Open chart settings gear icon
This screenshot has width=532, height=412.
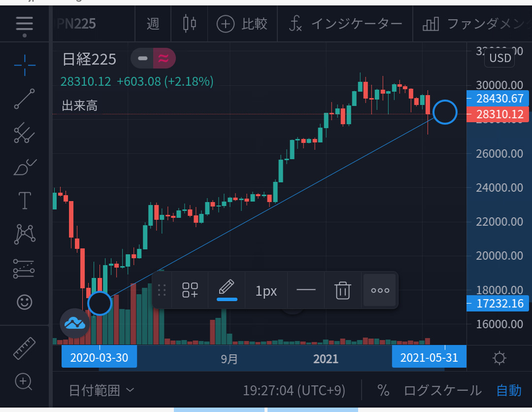(499, 358)
